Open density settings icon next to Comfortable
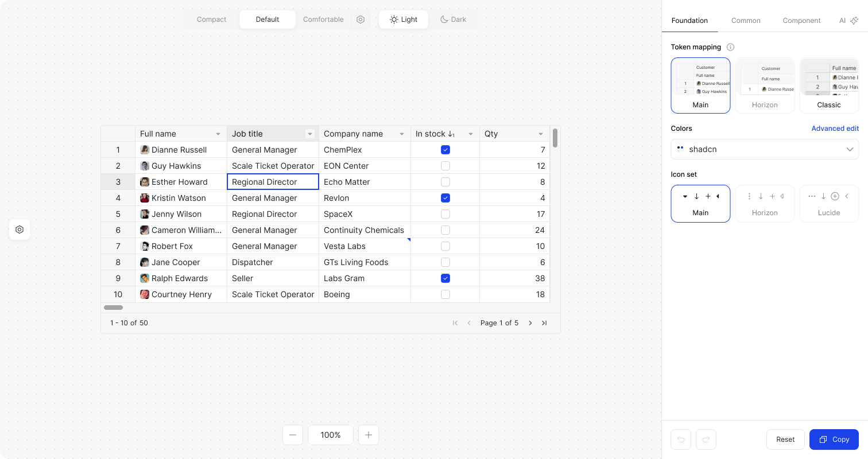The width and height of the screenshot is (868, 459). pyautogui.click(x=361, y=20)
